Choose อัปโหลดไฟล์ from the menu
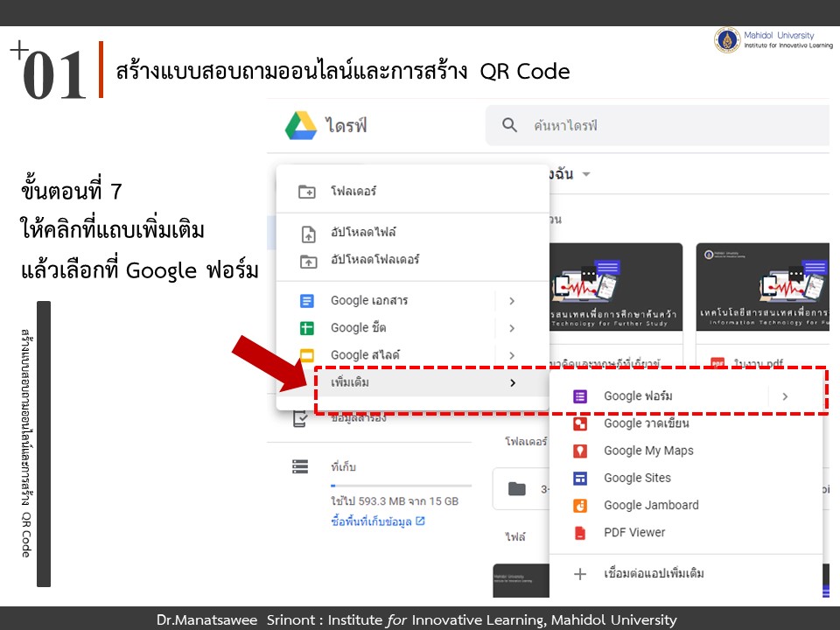Screen dimensions: 840x630 pyautogui.click(x=363, y=233)
